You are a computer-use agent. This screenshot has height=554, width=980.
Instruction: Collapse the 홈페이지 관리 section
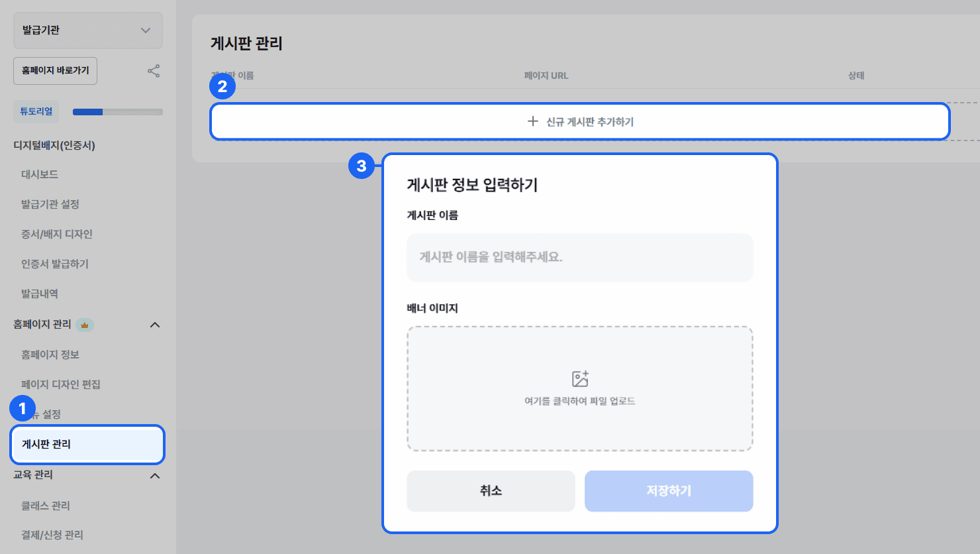(x=155, y=325)
